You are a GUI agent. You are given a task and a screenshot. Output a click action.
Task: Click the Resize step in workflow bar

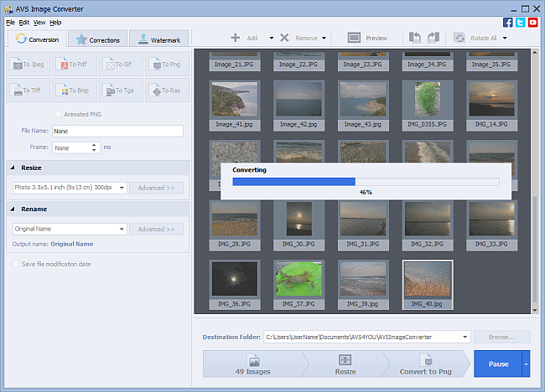click(x=345, y=364)
